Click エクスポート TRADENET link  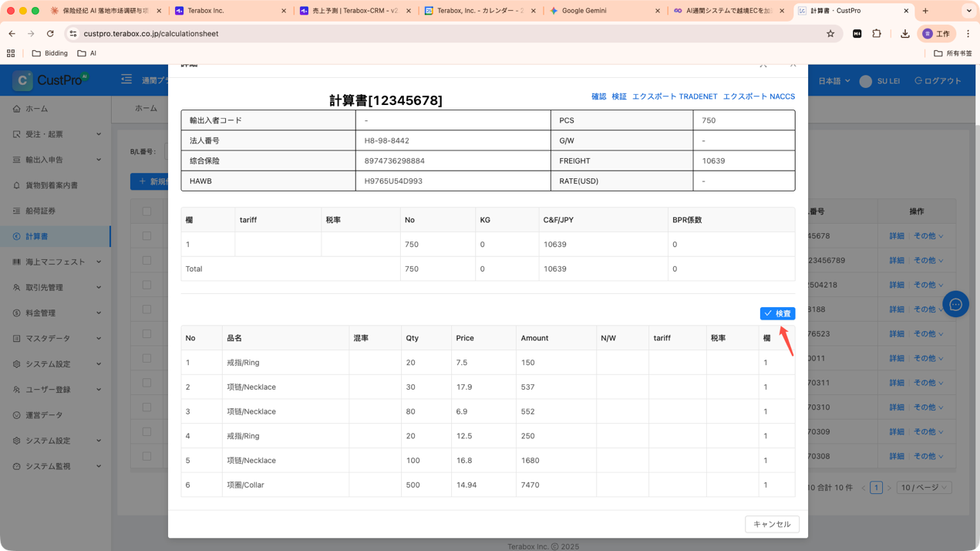tap(675, 96)
